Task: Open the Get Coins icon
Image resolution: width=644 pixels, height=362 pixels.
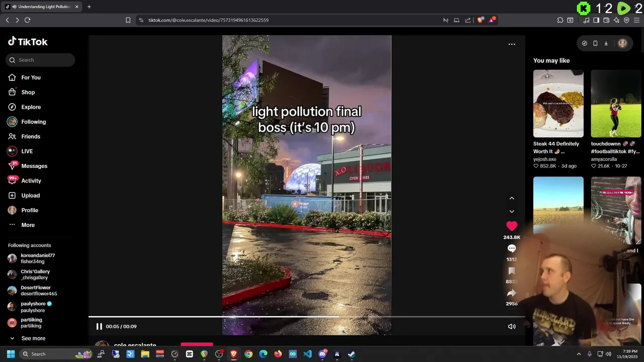Action: tap(584, 43)
